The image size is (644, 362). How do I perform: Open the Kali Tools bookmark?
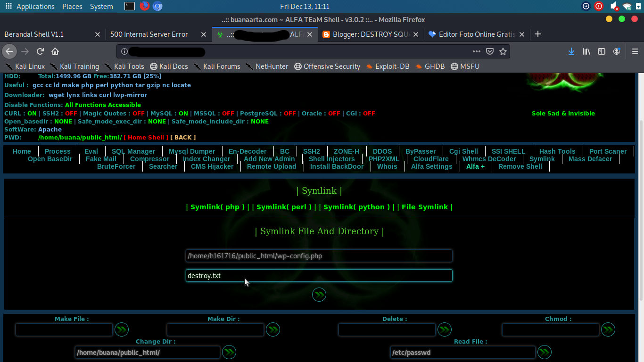point(124,66)
